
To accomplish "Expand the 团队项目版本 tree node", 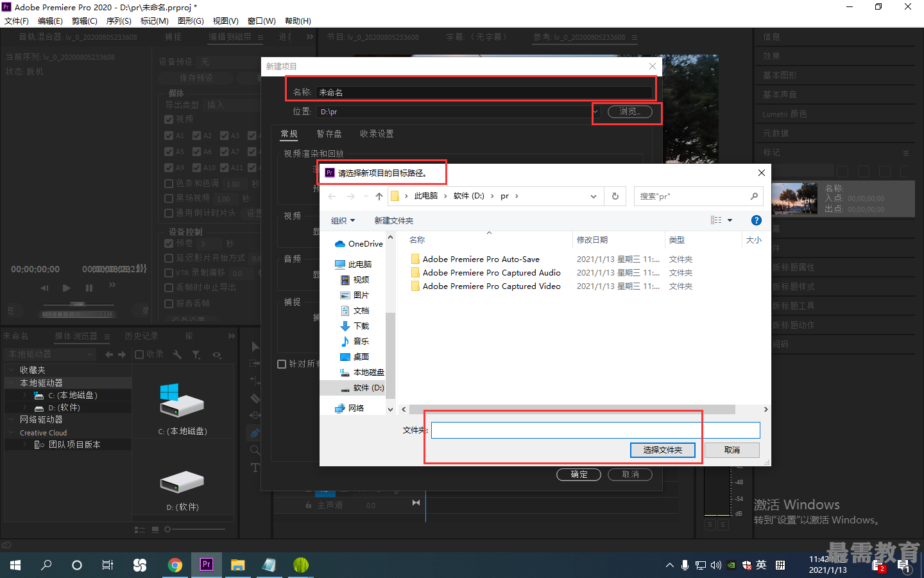I will click(x=25, y=444).
